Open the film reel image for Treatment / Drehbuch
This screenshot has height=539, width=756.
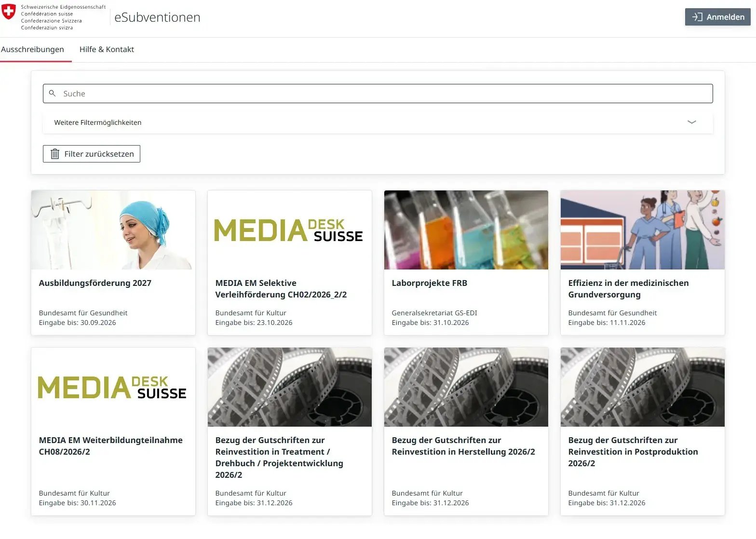point(290,387)
